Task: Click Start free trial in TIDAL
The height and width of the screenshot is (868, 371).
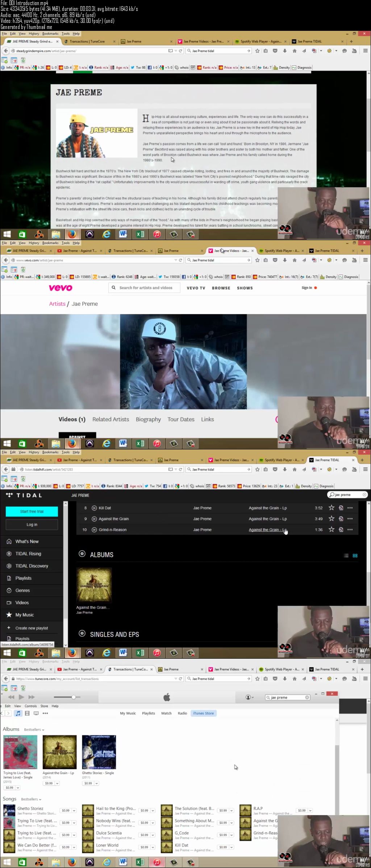Action: pos(32,511)
